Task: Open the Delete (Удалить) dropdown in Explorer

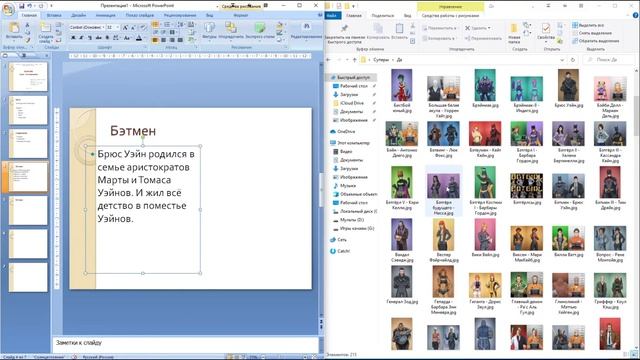Action: click(x=478, y=28)
